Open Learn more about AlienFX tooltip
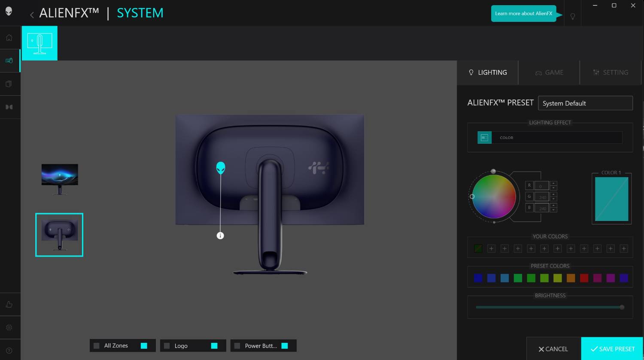This screenshot has height=360, width=644. click(x=524, y=13)
